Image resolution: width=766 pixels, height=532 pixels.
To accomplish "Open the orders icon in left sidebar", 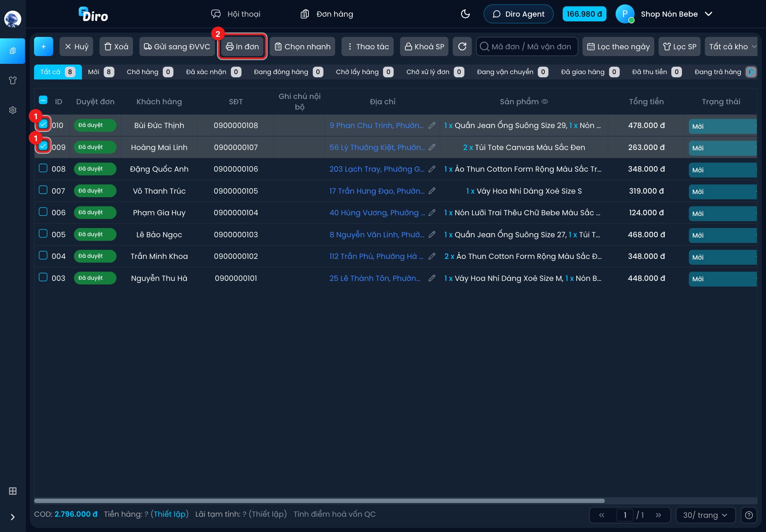I will (x=13, y=51).
